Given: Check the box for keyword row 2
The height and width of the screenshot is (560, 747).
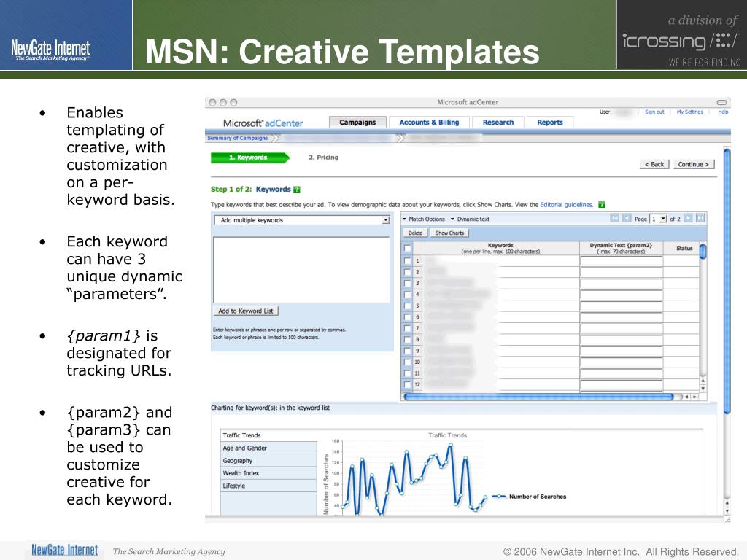Looking at the screenshot, I should (x=407, y=273).
